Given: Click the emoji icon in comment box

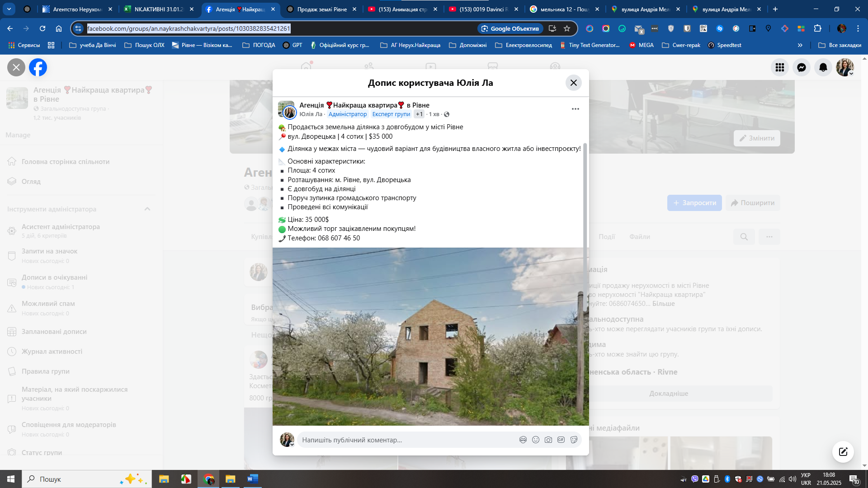Looking at the screenshot, I should coord(536,440).
